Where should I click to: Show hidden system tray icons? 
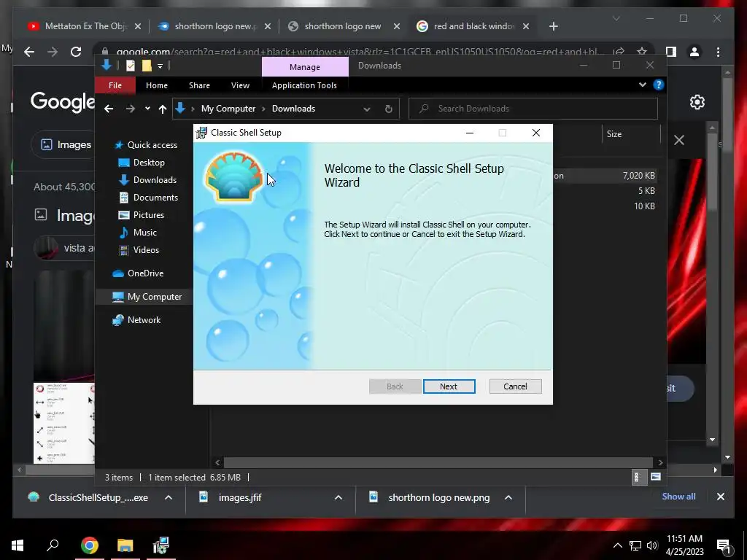point(617,545)
